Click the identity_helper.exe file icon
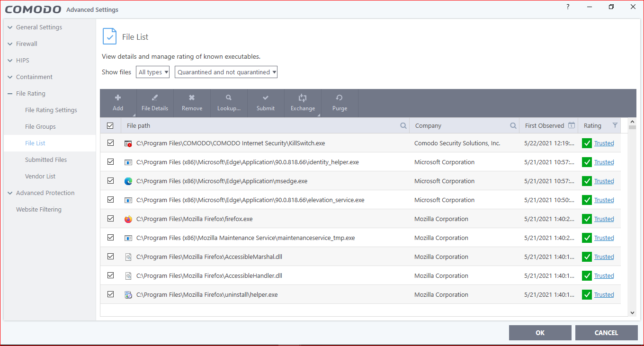This screenshot has height=346, width=644. click(128, 162)
